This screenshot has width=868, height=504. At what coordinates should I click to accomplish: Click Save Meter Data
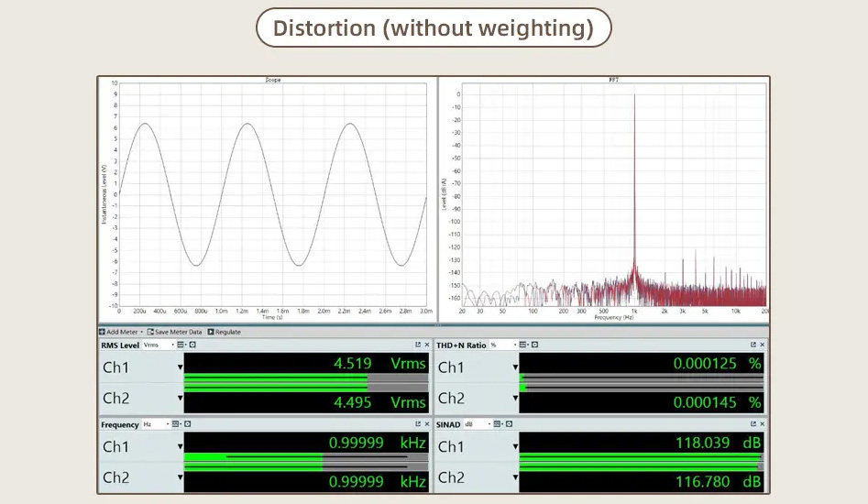click(174, 332)
